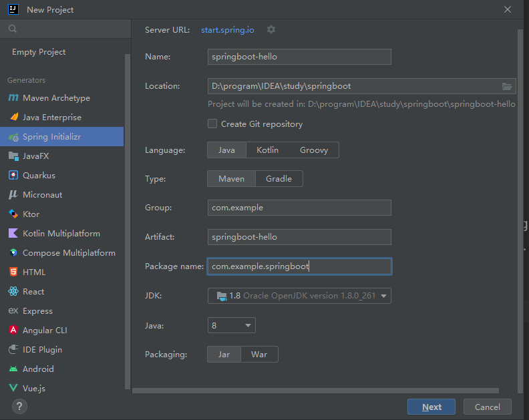Click the Spring Initializr leaf icon
The width and height of the screenshot is (529, 420).
tap(13, 137)
